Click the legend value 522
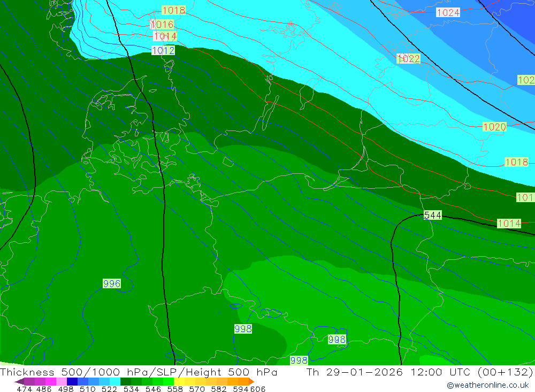This screenshot has height=392, width=535. click(x=109, y=389)
